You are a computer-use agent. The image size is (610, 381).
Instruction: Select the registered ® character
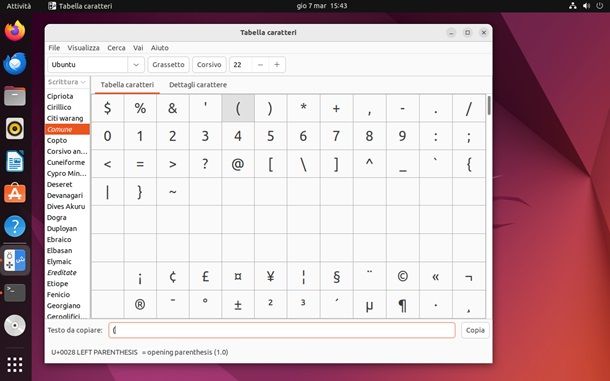point(140,304)
